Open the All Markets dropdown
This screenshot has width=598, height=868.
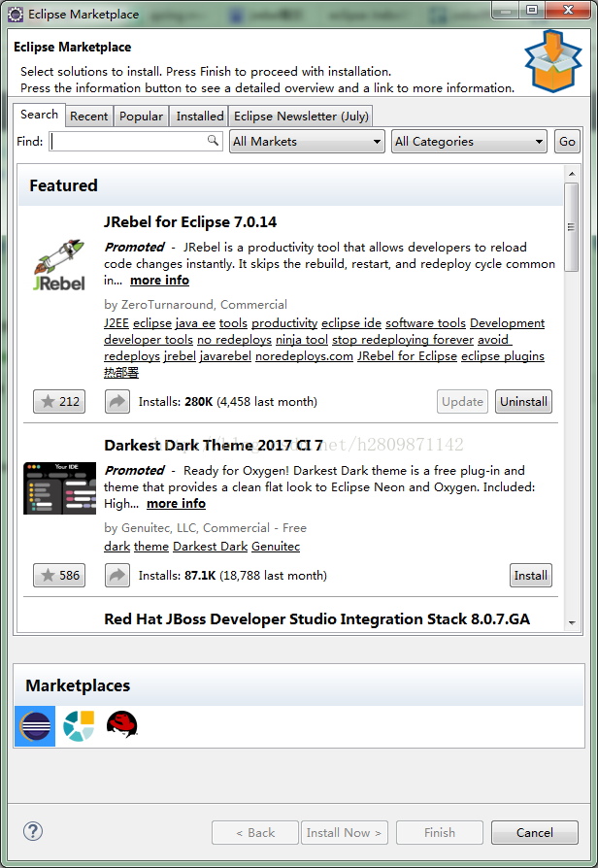coord(308,141)
